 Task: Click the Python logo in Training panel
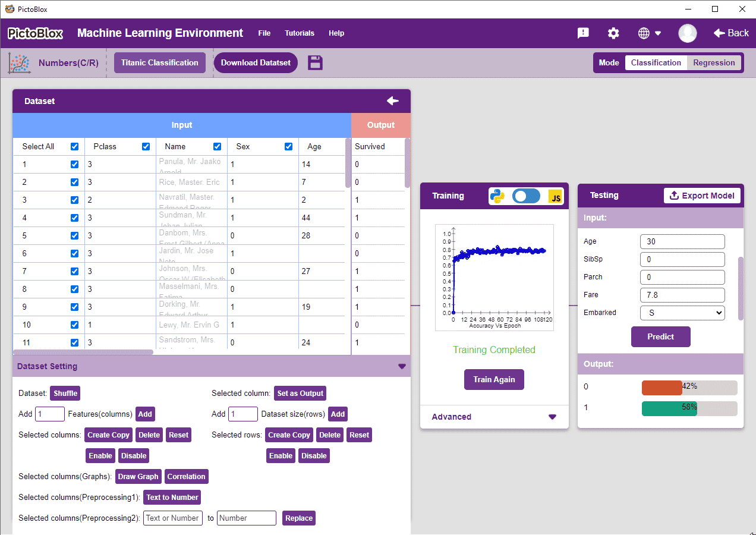point(497,196)
